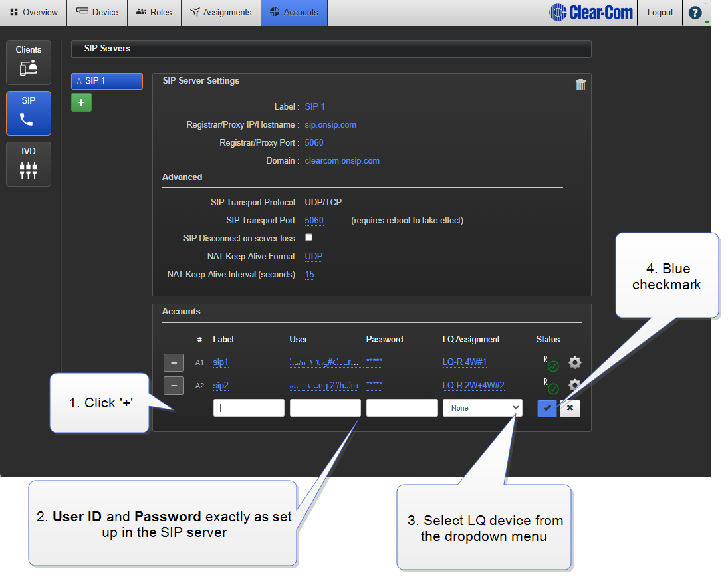Open the Clients sidebar section
The image size is (728, 579).
[x=29, y=62]
